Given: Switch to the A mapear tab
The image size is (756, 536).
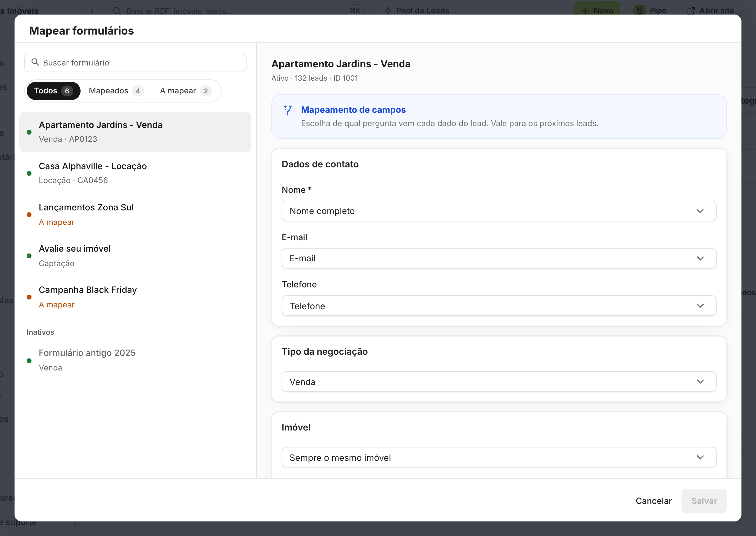Looking at the screenshot, I should coord(185,91).
